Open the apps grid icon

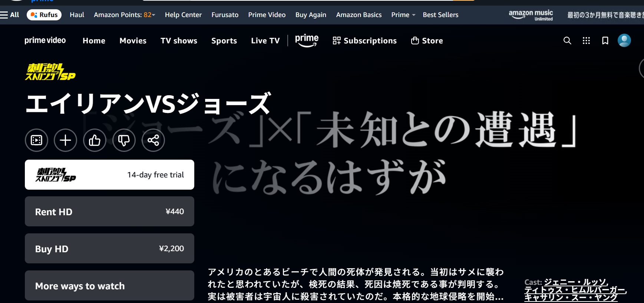click(x=586, y=41)
